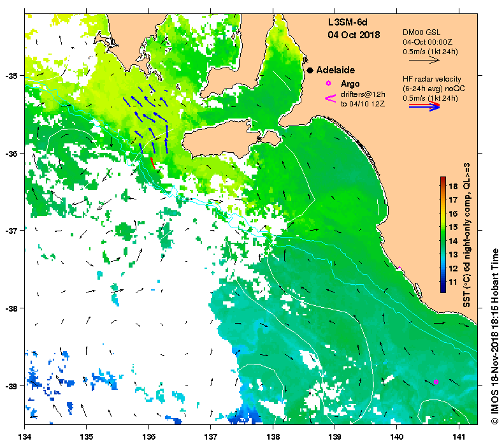The image size is (504, 446).
Task: Click the 'Argo' legend text
Action: pyautogui.click(x=350, y=84)
